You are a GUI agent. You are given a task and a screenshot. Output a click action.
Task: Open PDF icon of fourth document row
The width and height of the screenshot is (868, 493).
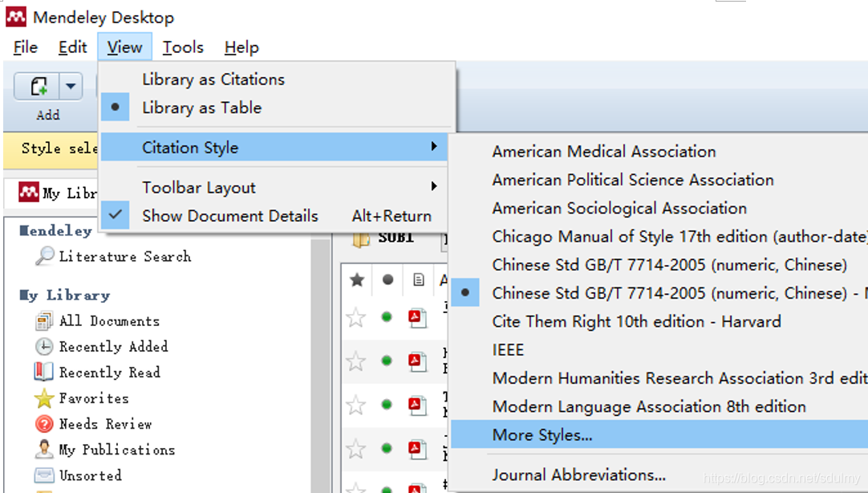(x=417, y=449)
